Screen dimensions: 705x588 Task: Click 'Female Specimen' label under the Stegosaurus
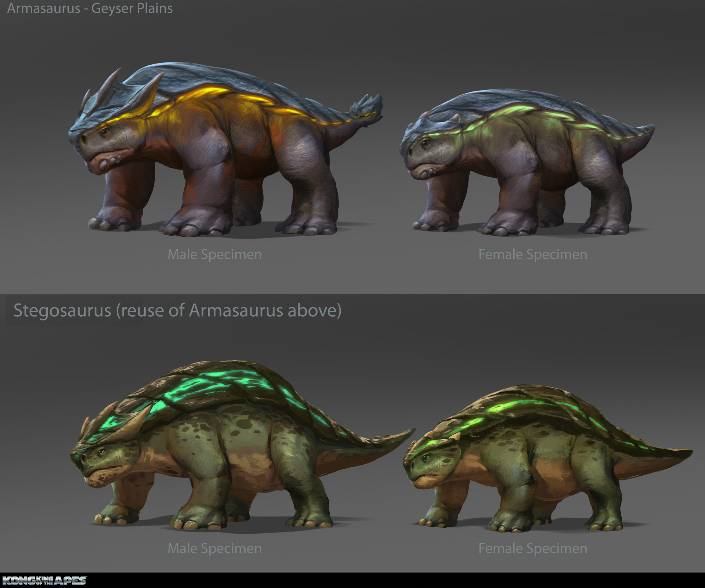coord(532,548)
